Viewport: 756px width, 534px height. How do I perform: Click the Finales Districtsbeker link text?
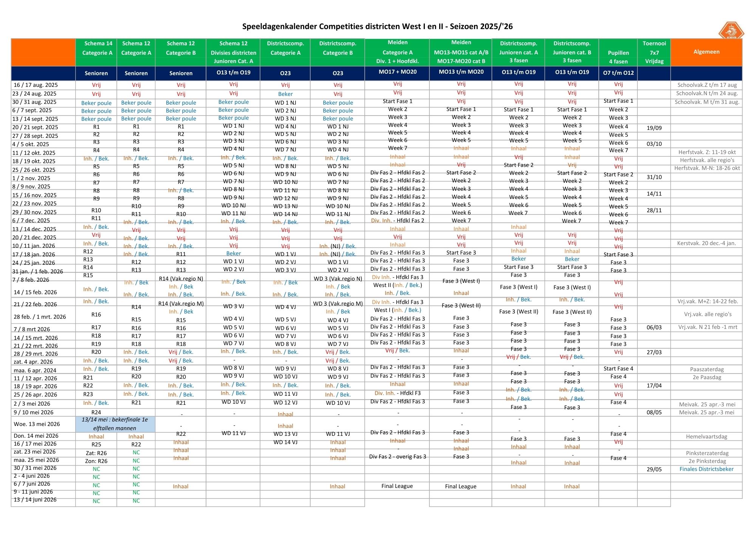pos(706,469)
